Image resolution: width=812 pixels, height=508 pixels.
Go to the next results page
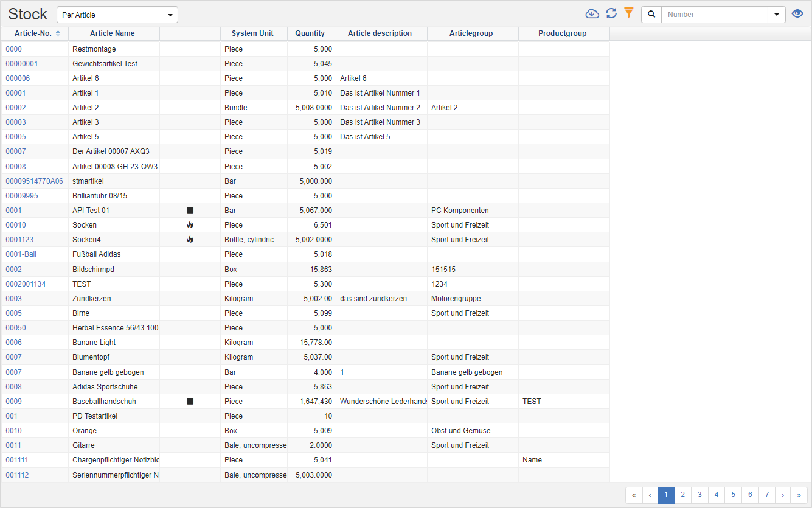click(x=783, y=495)
